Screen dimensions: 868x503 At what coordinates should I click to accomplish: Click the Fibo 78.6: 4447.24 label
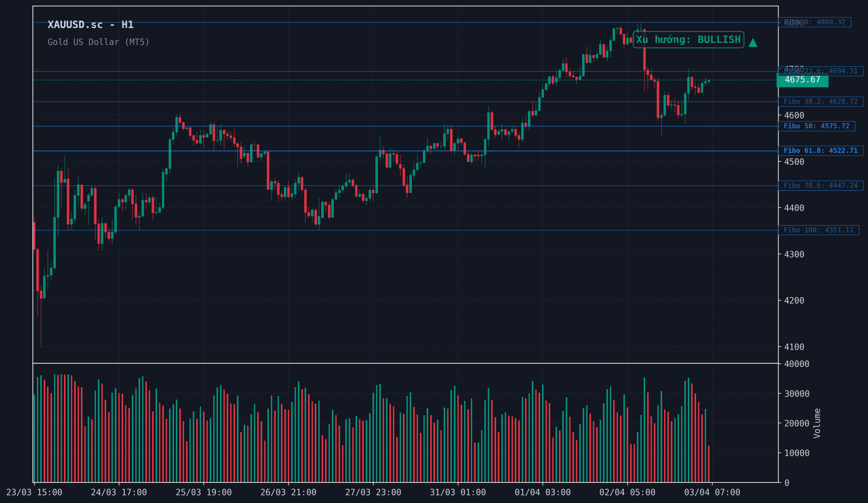[x=821, y=185]
